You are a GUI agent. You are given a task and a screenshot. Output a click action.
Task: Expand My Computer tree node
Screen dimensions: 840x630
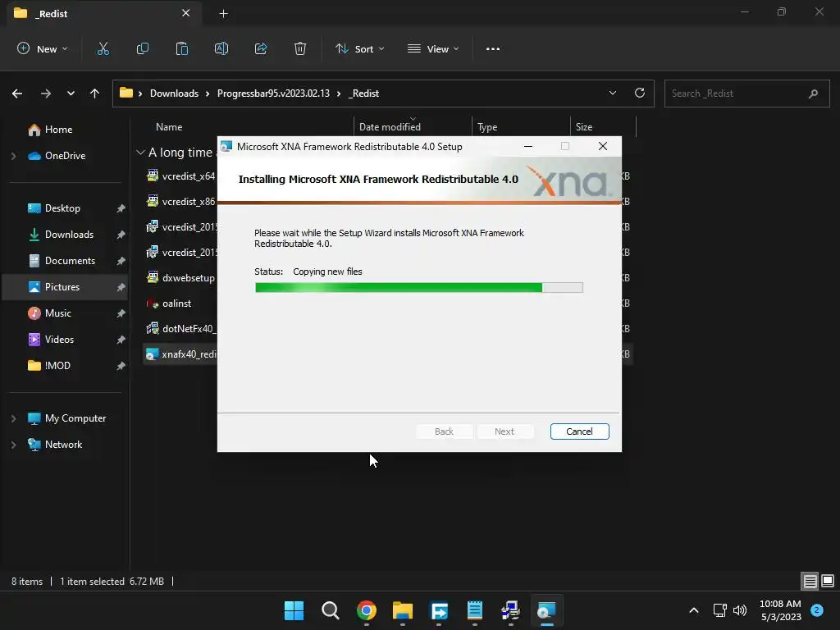[x=13, y=418]
